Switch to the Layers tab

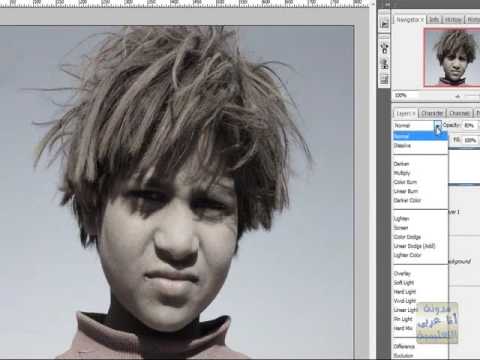pyautogui.click(x=405, y=113)
